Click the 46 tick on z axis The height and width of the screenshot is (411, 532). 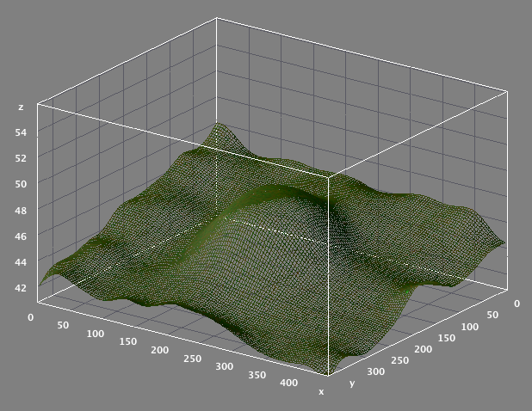point(20,236)
